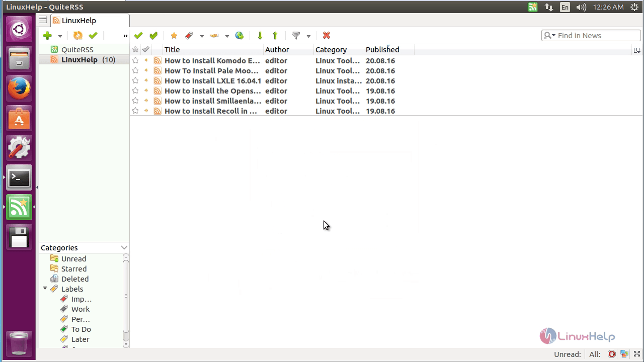Screen dimensions: 644x362
Task: Sort by the Category column header
Action: (x=339, y=50)
